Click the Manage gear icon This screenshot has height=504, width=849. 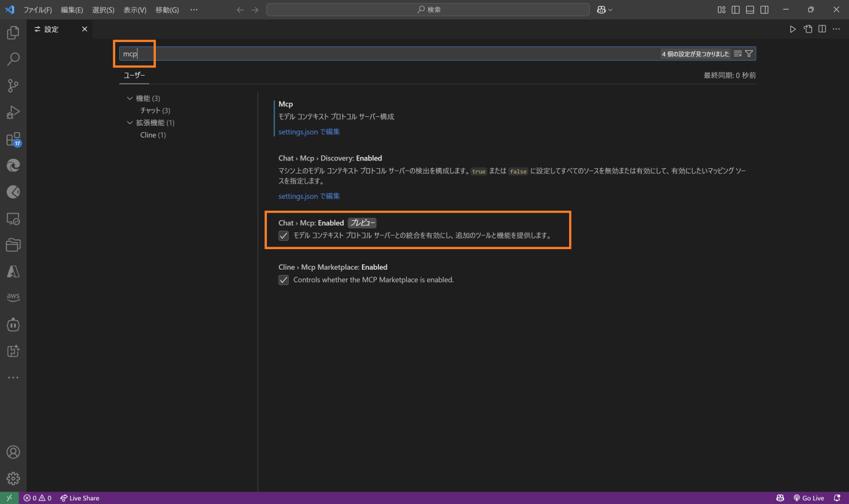click(13, 479)
